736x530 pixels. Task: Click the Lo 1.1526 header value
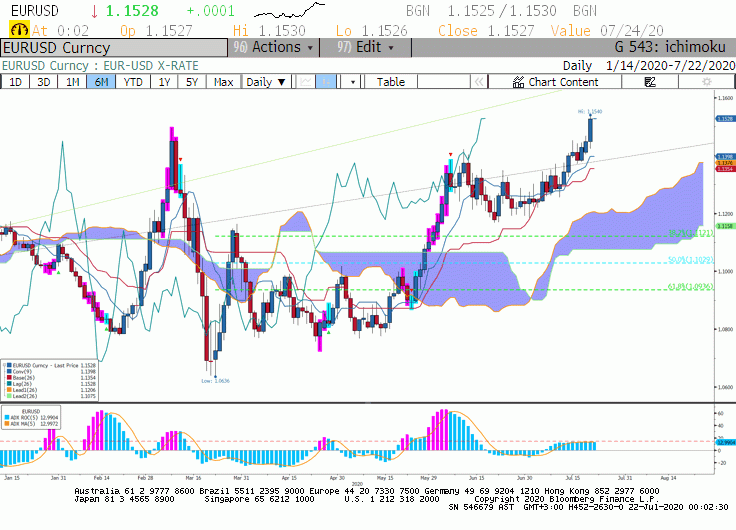372,31
